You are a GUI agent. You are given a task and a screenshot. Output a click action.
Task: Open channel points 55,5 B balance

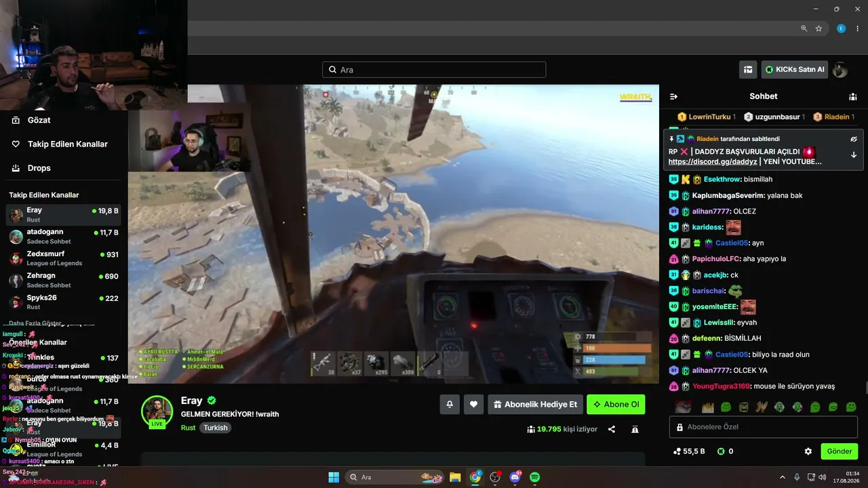(689, 451)
